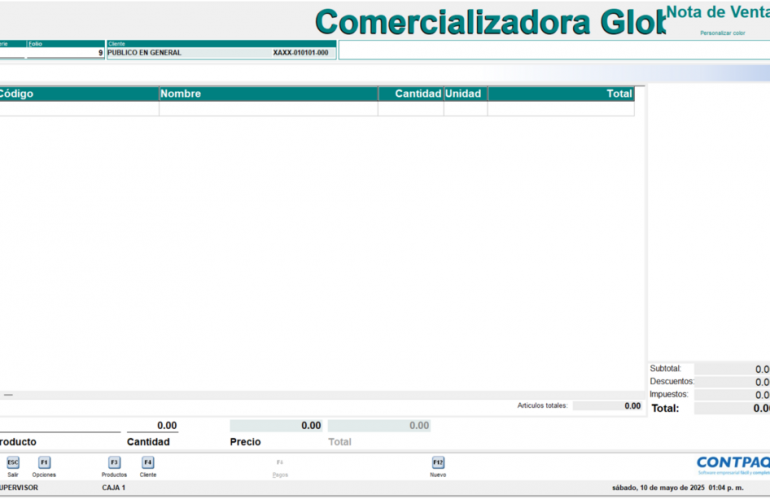The image size is (770, 499).
Task: Click the F12 Nuevo icon
Action: 438,463
